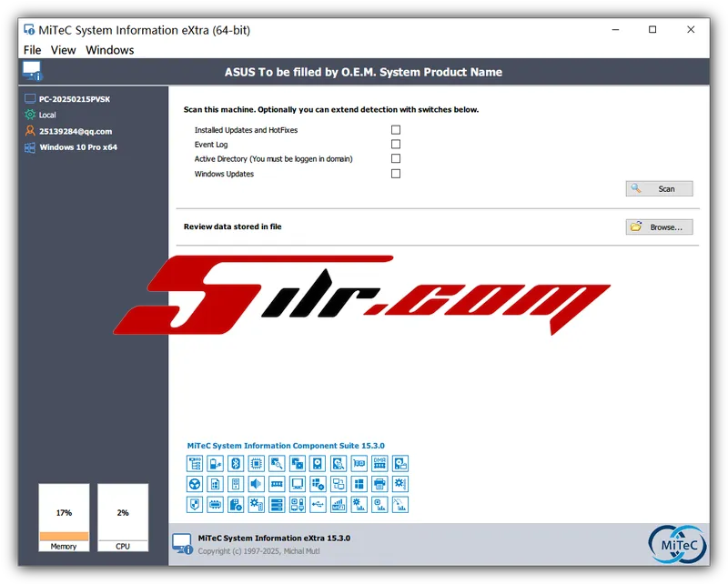Click the document with Windows logo and gear icon
Screen dimensions: 728x584
[x=236, y=505]
